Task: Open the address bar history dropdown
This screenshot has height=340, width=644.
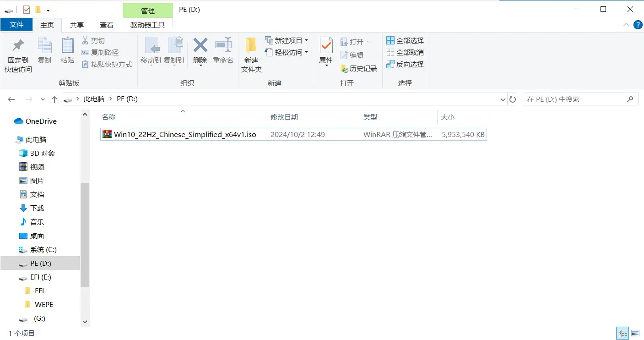Action: tap(503, 99)
